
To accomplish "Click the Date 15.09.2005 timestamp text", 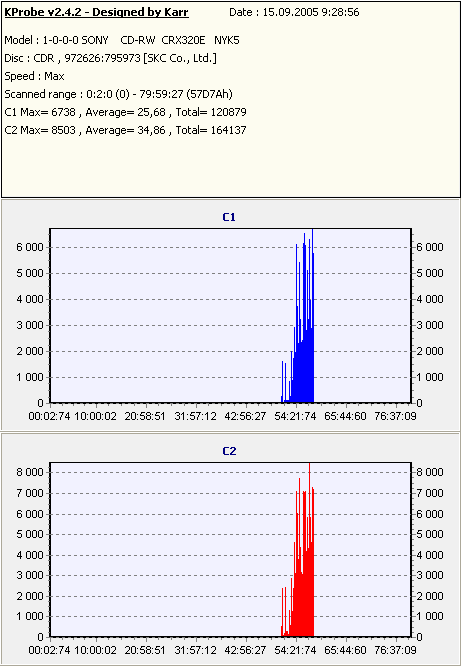I will 294,12.
